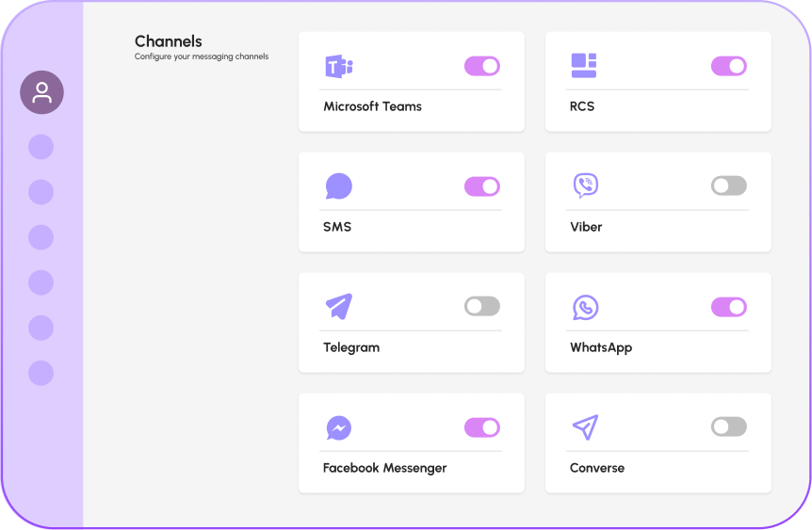
Task: Turn on the Telegram toggle
Action: tap(482, 306)
